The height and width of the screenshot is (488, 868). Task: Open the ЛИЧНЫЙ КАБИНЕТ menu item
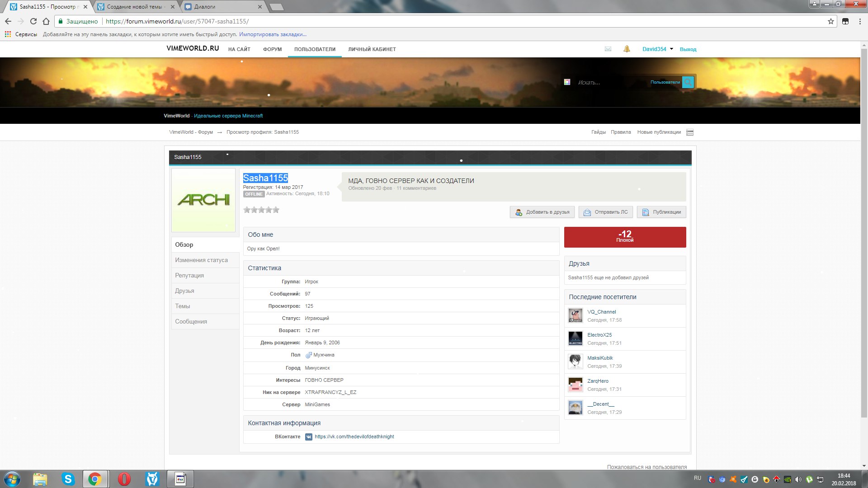[372, 49]
